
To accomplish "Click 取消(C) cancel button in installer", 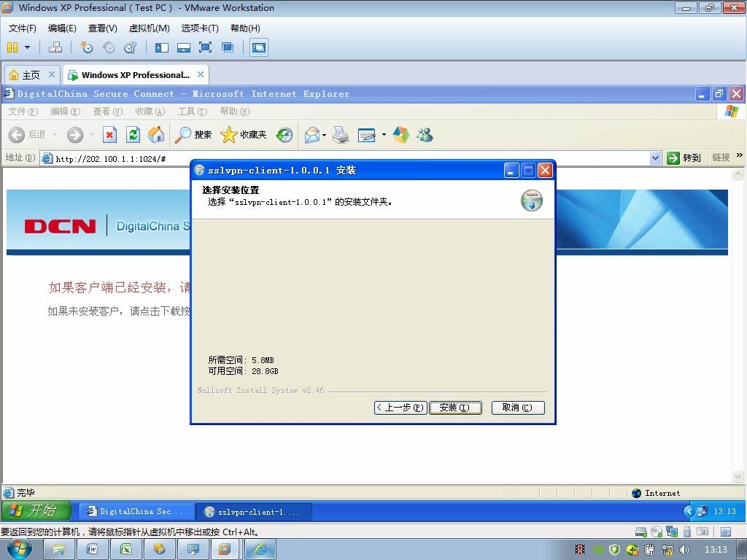I will [x=518, y=408].
